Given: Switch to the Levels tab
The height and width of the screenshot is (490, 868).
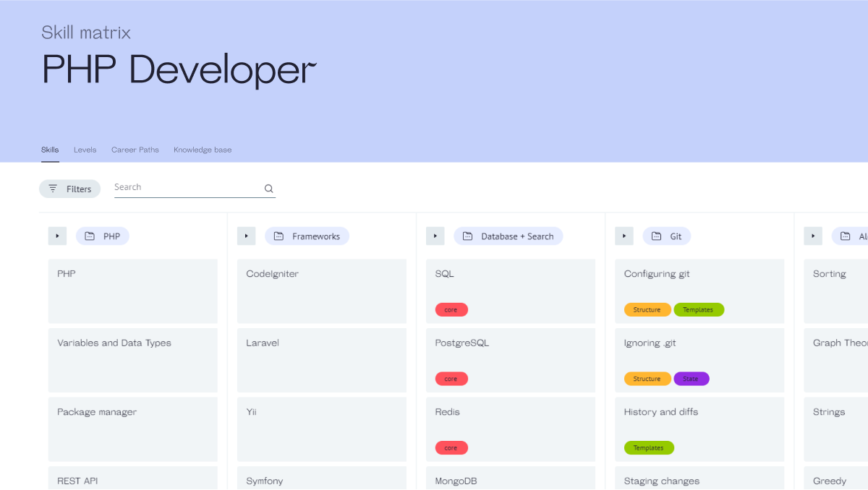Looking at the screenshot, I should tap(85, 150).
